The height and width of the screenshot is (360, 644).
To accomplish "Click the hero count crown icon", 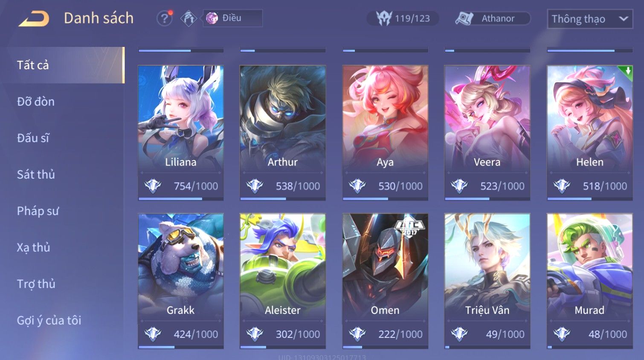I will tap(384, 18).
